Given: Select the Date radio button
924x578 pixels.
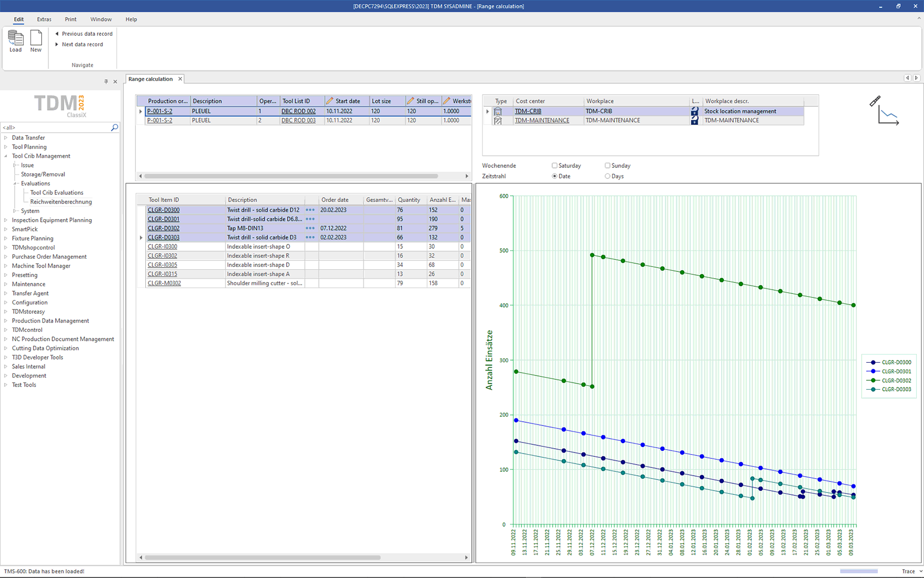Looking at the screenshot, I should point(554,176).
